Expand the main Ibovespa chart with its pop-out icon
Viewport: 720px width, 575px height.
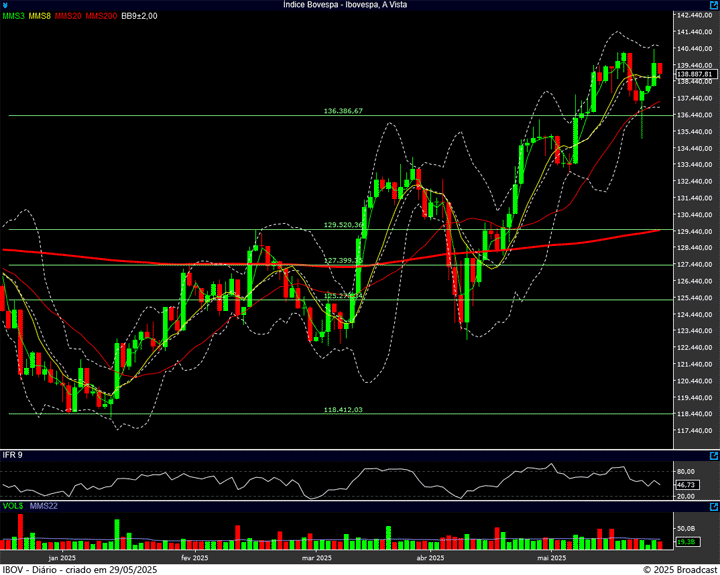714,5
